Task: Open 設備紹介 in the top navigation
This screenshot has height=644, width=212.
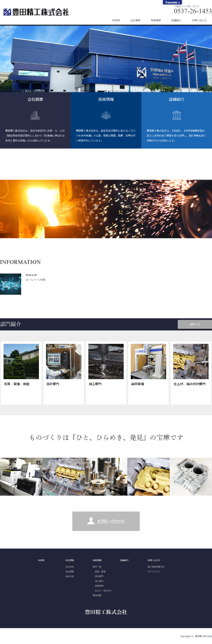Action: tap(176, 20)
